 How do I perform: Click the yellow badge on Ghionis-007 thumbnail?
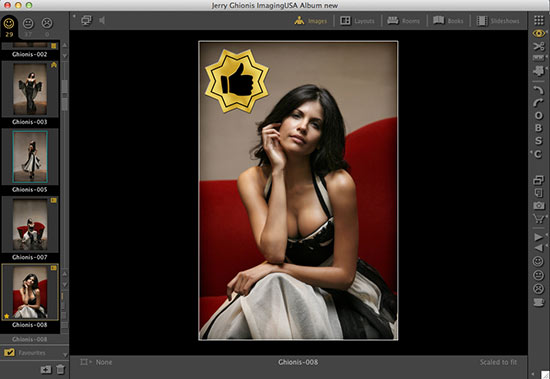pyautogui.click(x=53, y=200)
